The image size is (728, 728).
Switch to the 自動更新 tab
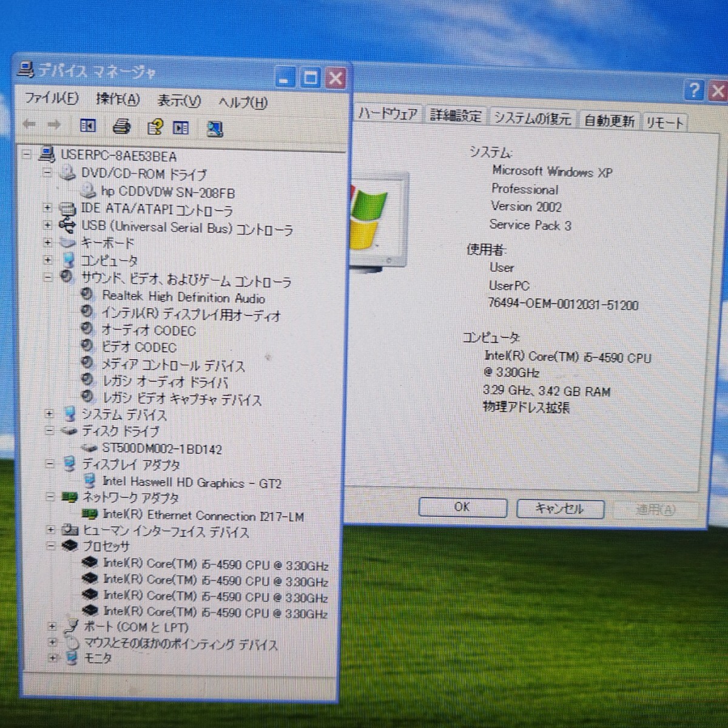[609, 120]
